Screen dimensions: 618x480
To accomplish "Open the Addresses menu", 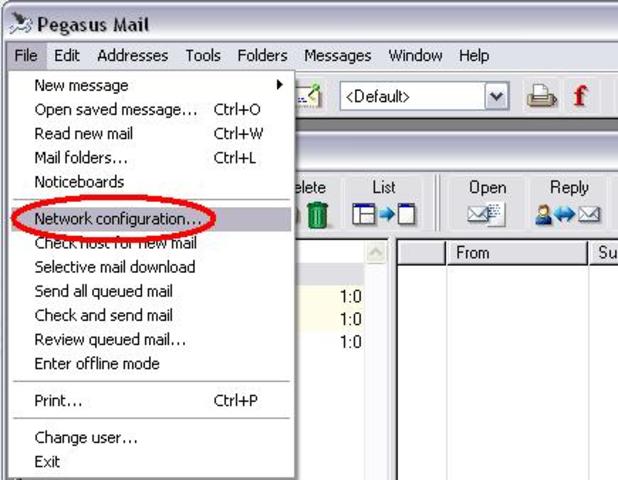I will pos(133,56).
